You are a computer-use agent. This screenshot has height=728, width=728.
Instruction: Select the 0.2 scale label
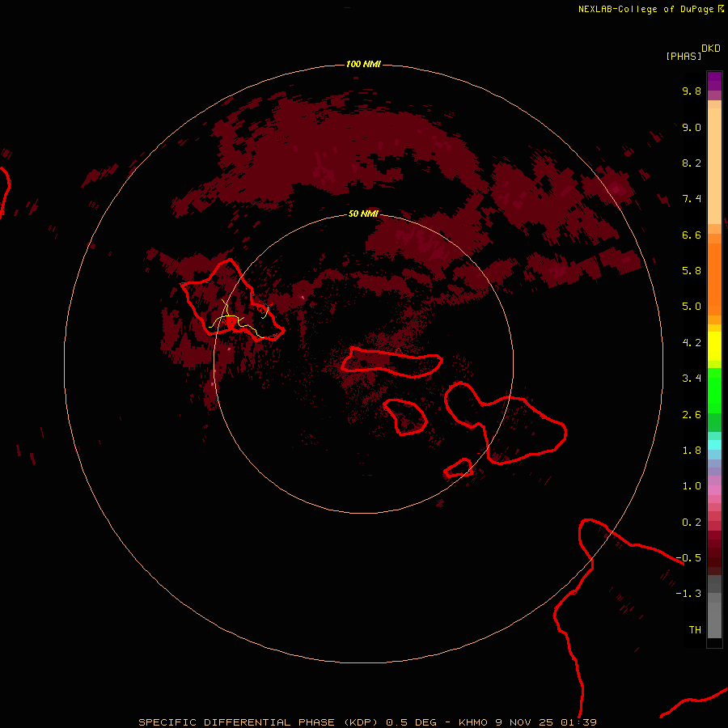coord(692,523)
